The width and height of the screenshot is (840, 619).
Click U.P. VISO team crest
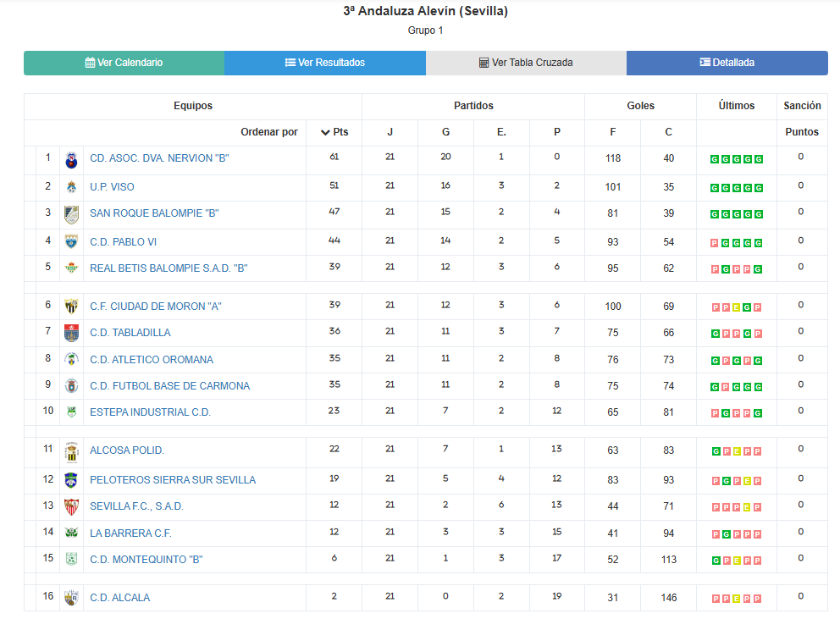(x=71, y=187)
